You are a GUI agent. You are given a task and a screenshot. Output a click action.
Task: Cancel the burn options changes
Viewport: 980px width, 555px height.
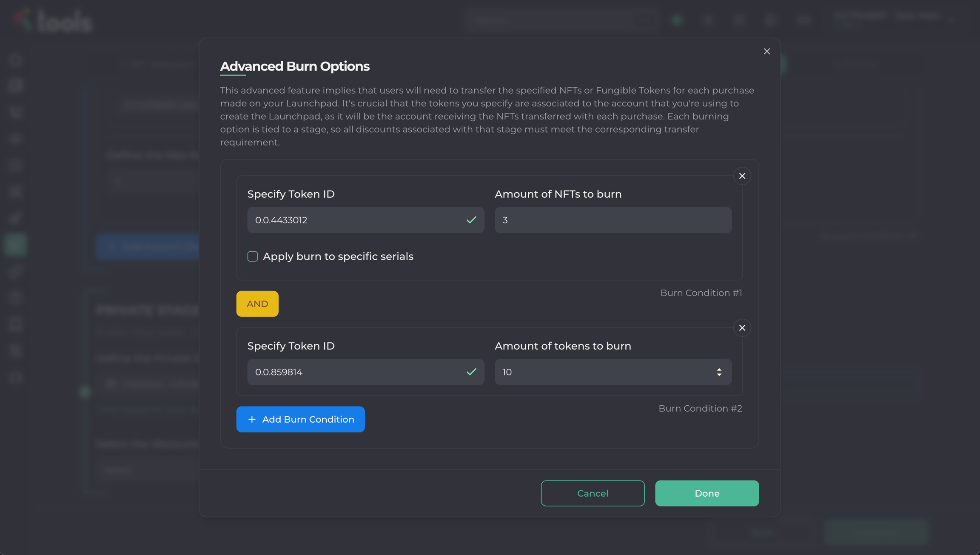(x=593, y=493)
